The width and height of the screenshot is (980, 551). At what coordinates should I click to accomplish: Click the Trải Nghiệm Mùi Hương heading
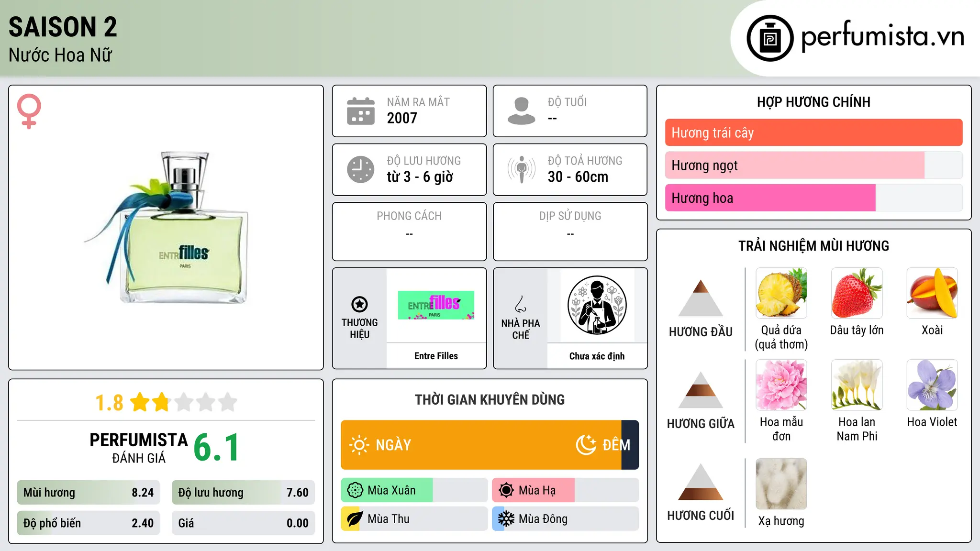pos(813,246)
